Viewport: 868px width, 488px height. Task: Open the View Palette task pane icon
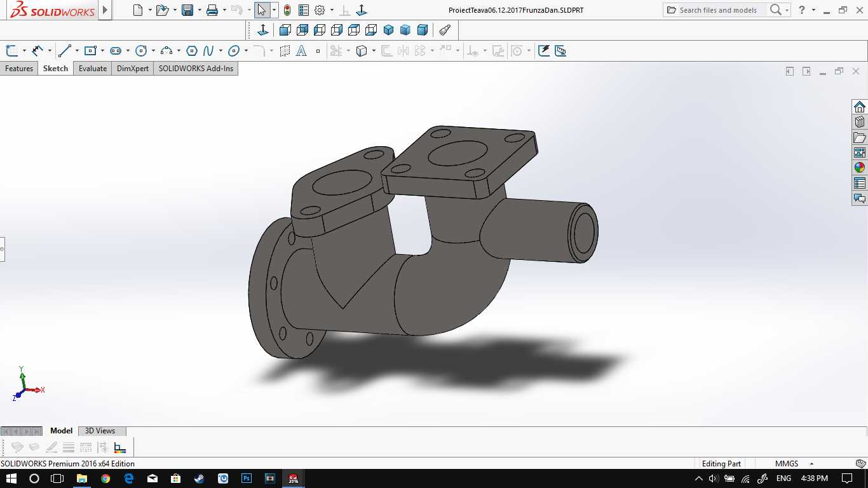860,152
